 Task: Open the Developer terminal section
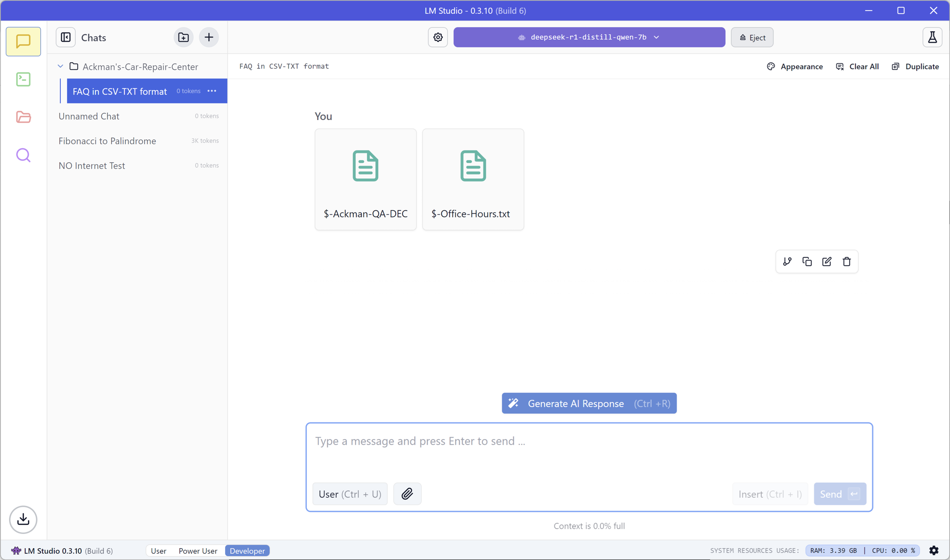tap(23, 79)
